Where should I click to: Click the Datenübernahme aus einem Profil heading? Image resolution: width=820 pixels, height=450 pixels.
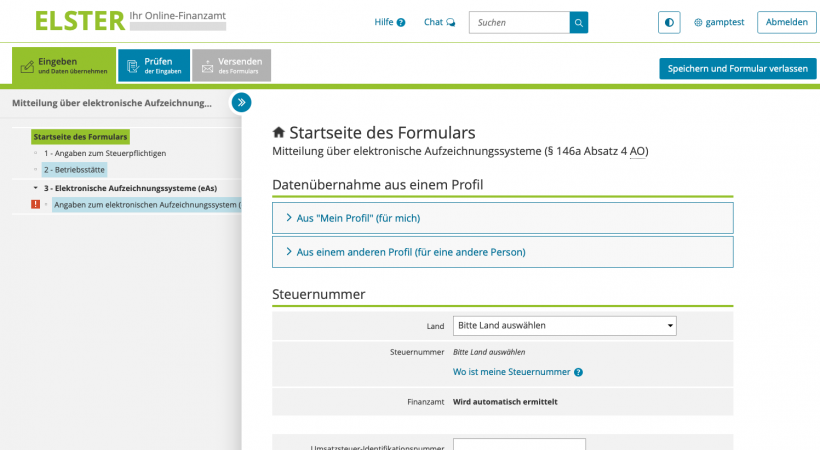click(378, 185)
